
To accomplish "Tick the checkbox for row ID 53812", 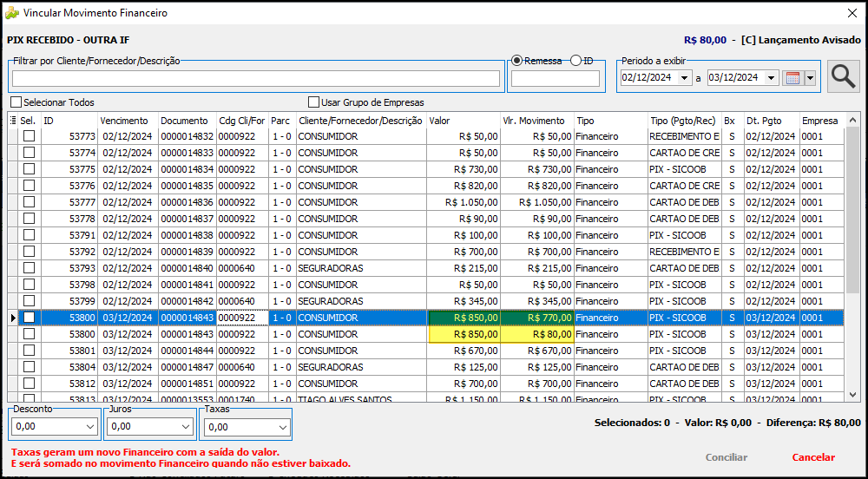I will point(29,384).
